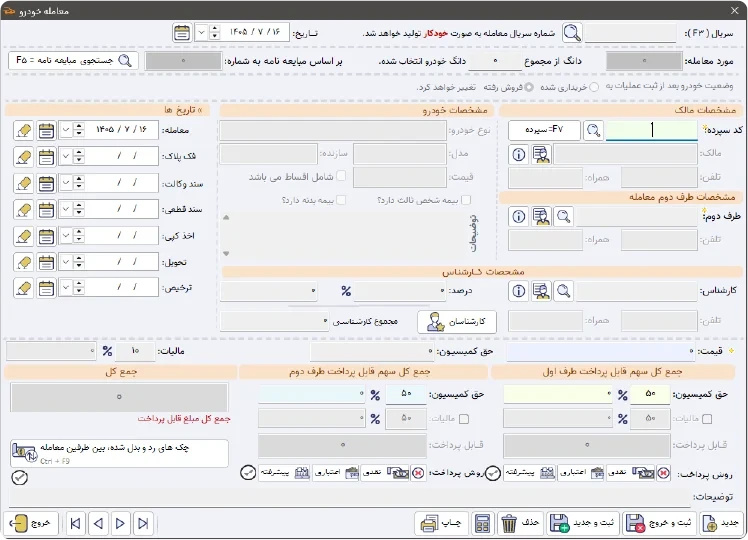Screen dimensions: 748x540
Task: Open owner person-list icon in the مالک row
Action: coord(541,155)
